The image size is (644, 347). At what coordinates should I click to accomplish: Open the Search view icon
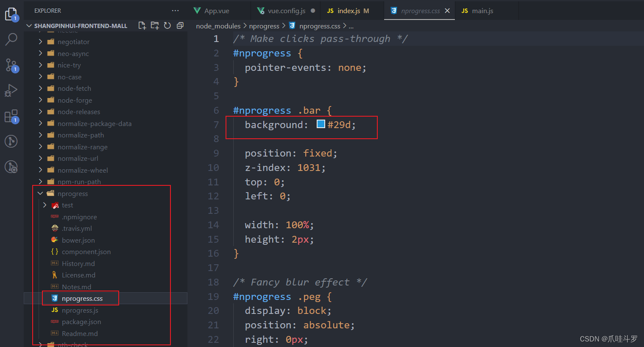(x=11, y=39)
